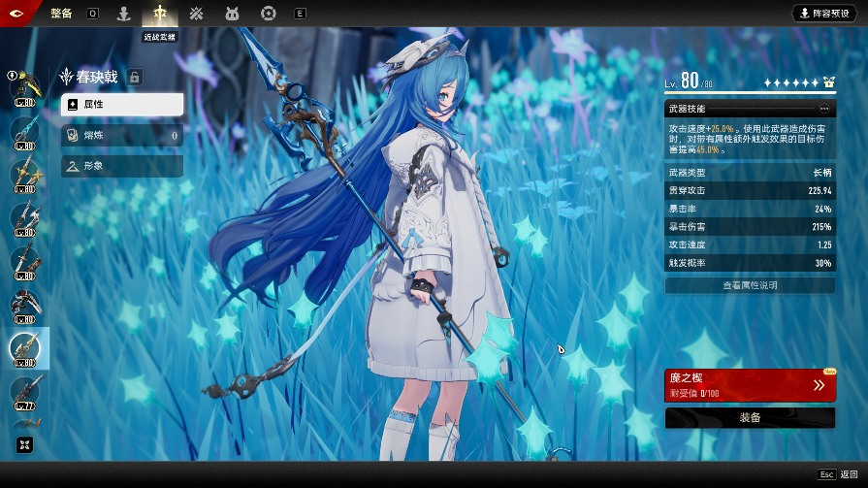Select the 属性 attributes menu item
This screenshot has height=488, width=868.
tap(122, 104)
